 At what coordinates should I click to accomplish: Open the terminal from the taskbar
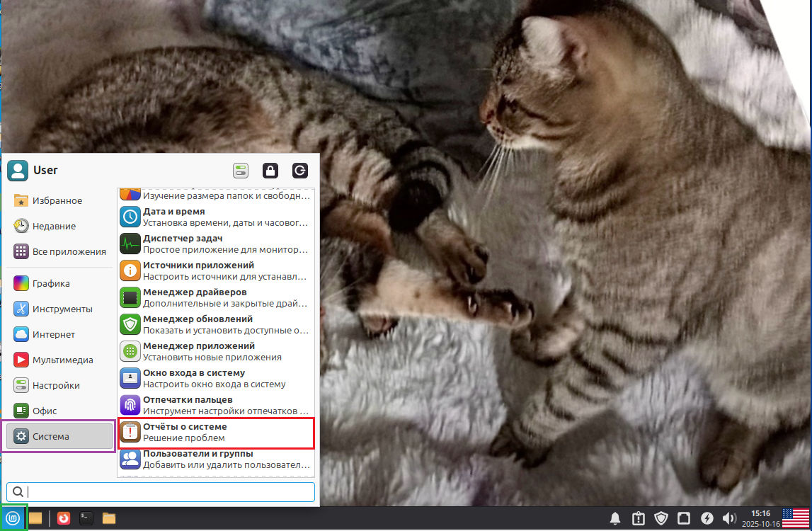[86, 518]
